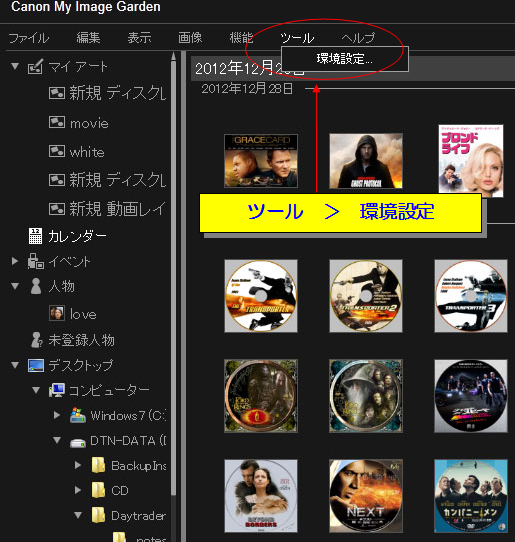Open the ツール menu
The image size is (515, 542).
297,38
